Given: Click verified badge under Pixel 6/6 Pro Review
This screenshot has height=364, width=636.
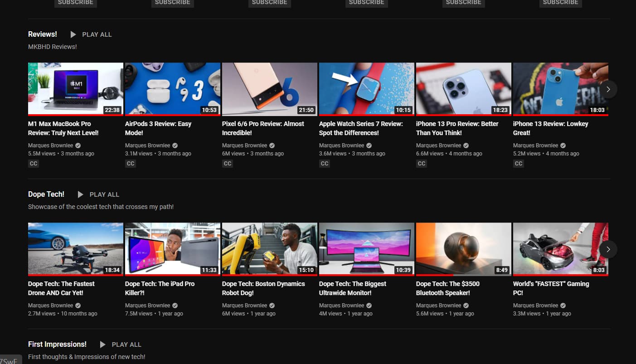Looking at the screenshot, I should coord(272,146).
